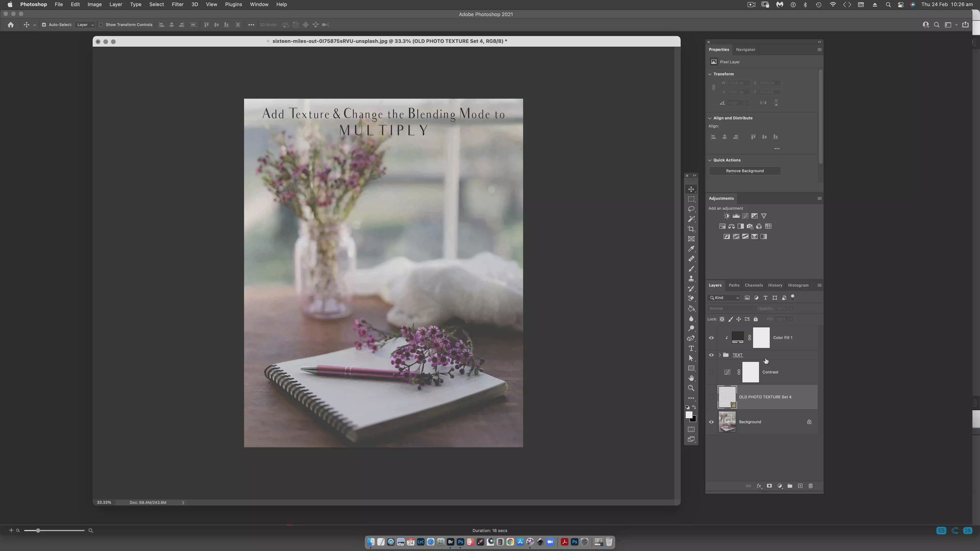Open the Kind filter dropdown
This screenshot has height=551, width=980.
click(724, 298)
